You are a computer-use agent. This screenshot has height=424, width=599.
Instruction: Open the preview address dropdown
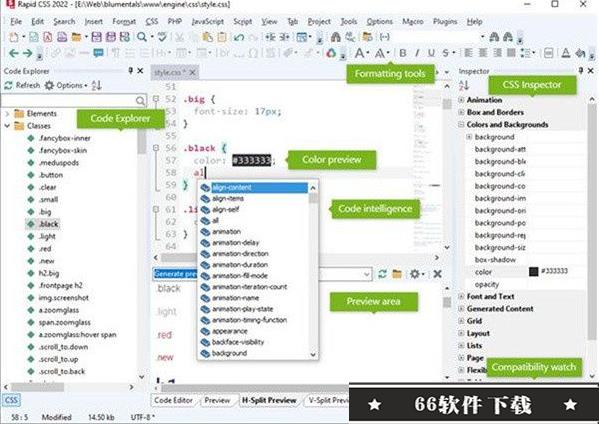(x=366, y=274)
